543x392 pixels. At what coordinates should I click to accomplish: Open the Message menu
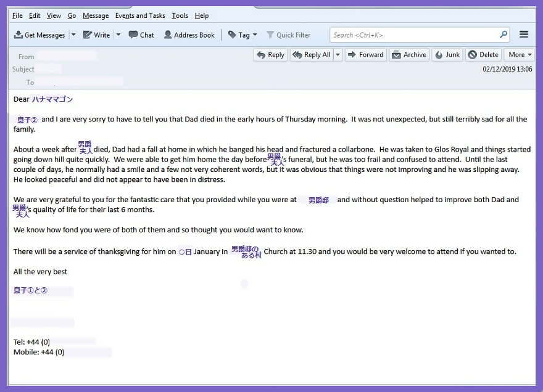tap(96, 15)
